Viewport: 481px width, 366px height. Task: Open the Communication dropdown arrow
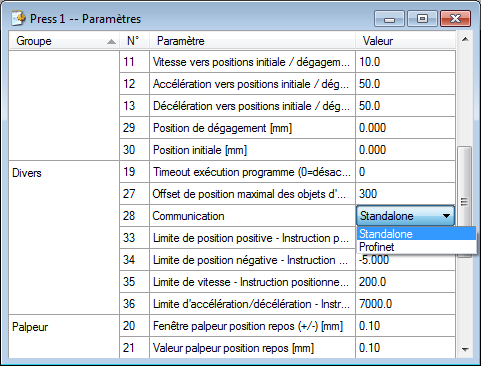[x=447, y=216]
